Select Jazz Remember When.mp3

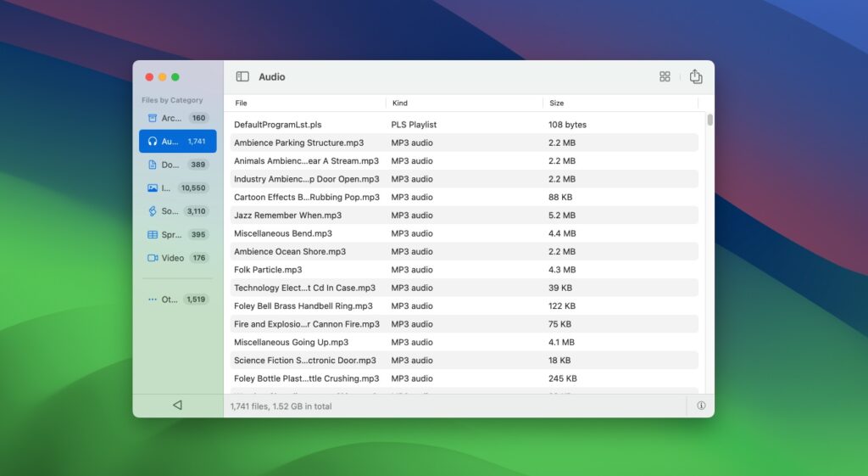point(287,215)
